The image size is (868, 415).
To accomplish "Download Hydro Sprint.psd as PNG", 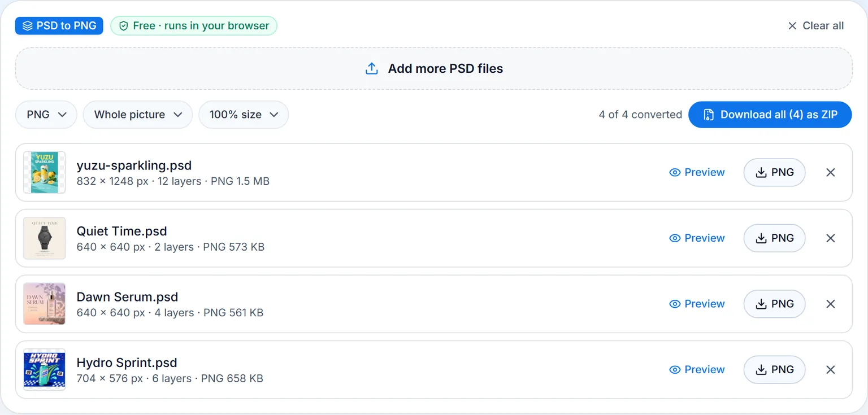I will click(x=774, y=370).
